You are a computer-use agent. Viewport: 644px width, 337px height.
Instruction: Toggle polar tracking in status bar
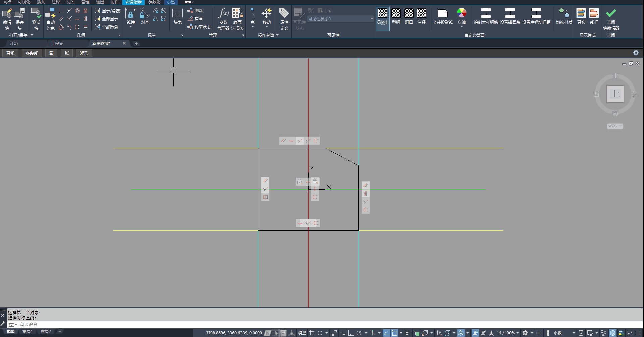click(359, 333)
